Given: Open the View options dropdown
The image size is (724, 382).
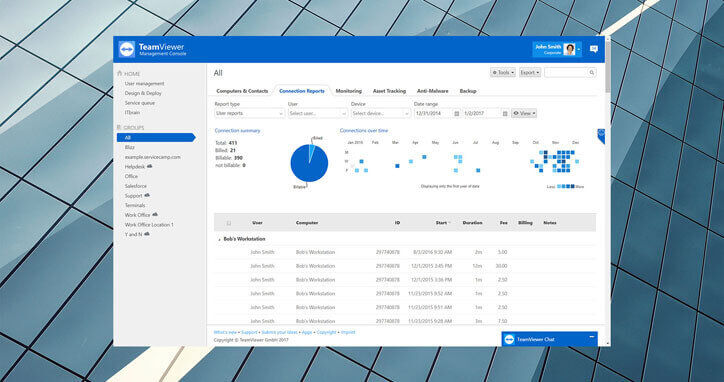Looking at the screenshot, I should coord(524,113).
